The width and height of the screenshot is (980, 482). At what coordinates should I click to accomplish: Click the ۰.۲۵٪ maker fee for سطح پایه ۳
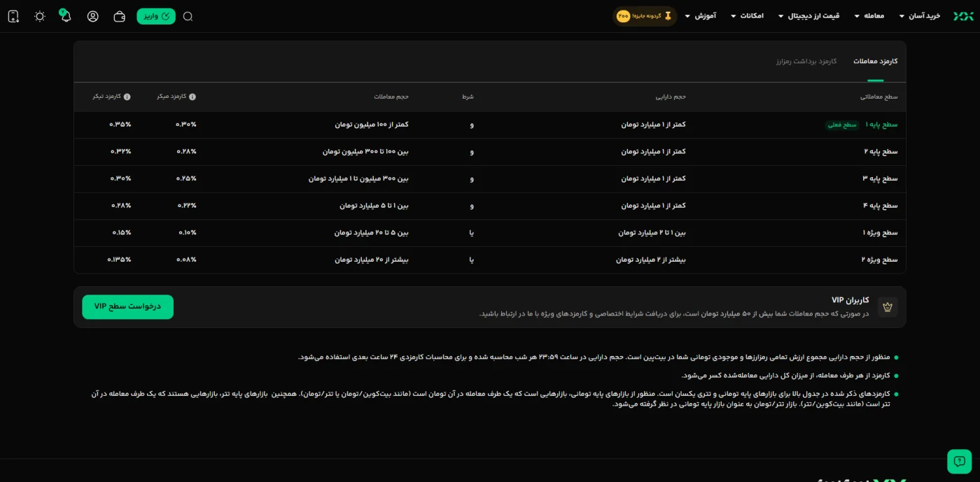coord(186,178)
